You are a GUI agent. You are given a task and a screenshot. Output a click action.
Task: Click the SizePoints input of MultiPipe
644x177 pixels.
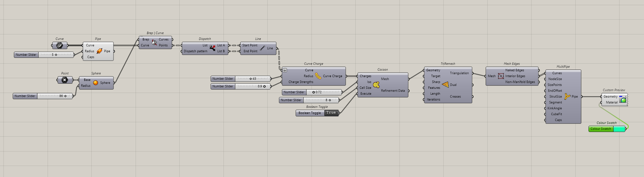[x=555, y=85]
